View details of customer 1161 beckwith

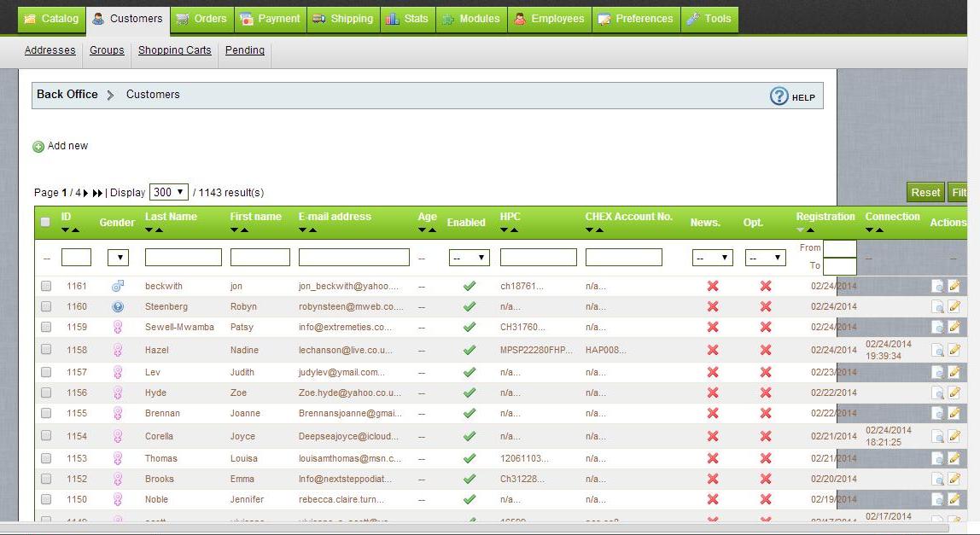[937, 286]
